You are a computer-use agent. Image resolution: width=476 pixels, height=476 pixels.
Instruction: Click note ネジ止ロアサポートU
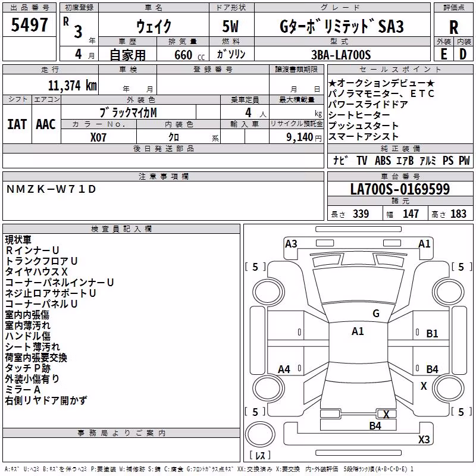pyautogui.click(x=51, y=293)
